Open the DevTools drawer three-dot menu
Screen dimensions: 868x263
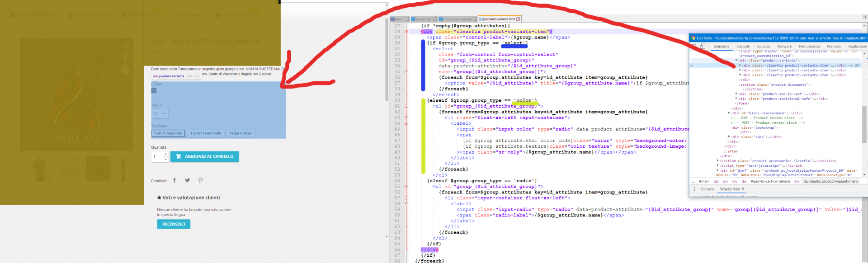click(x=694, y=189)
